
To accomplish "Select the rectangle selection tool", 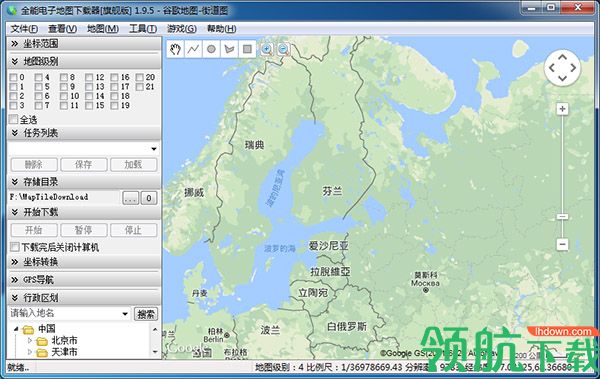I will (x=247, y=49).
